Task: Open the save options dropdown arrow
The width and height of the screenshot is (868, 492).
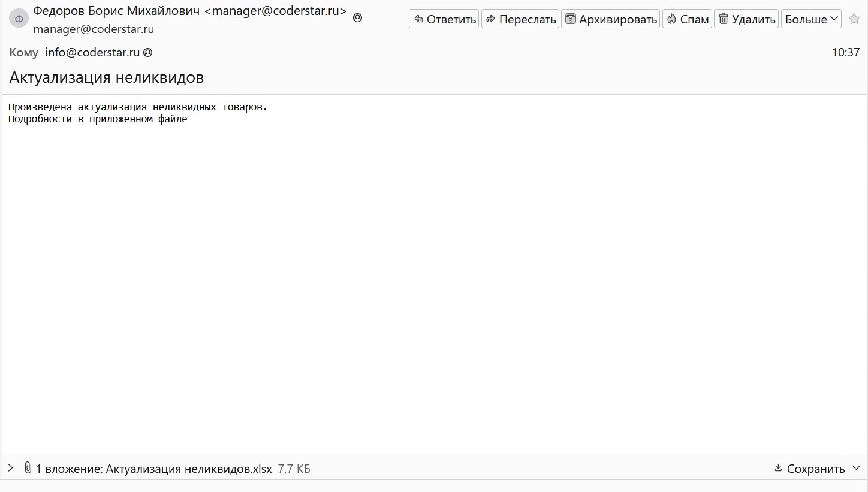Action: click(856, 468)
